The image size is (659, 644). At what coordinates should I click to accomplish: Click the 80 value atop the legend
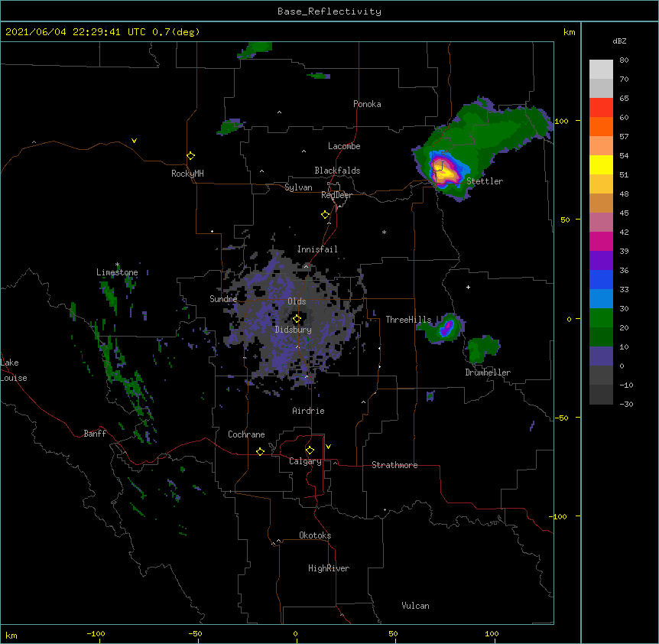click(624, 60)
